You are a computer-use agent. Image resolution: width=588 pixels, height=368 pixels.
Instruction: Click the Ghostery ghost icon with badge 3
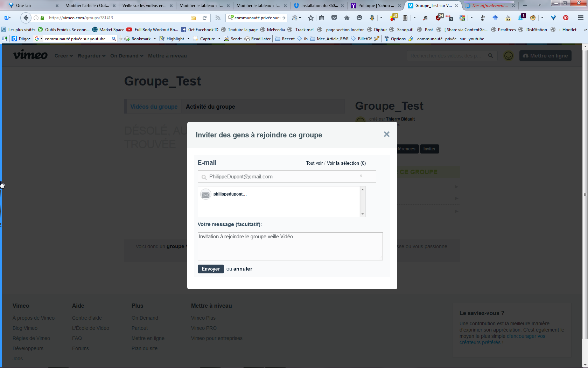521,17
